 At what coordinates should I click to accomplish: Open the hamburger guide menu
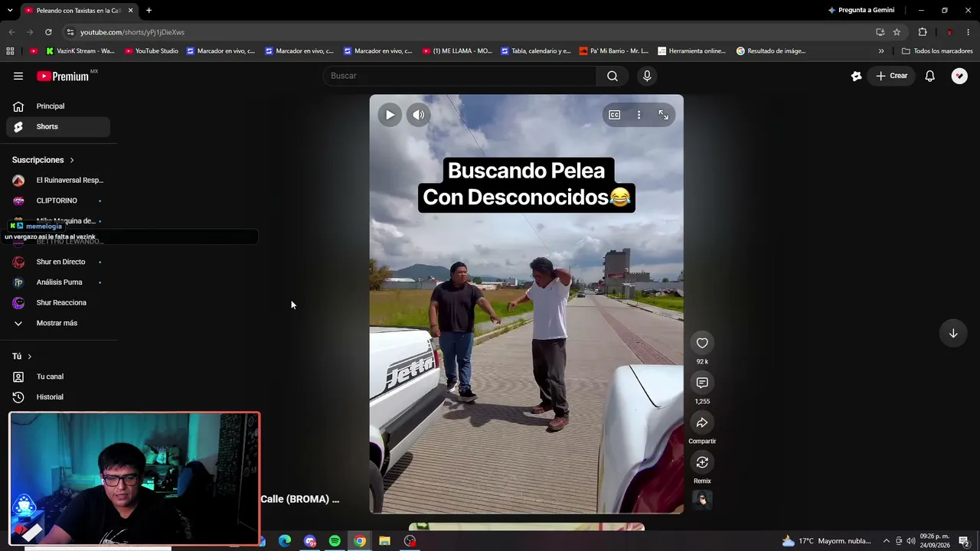coord(18,76)
